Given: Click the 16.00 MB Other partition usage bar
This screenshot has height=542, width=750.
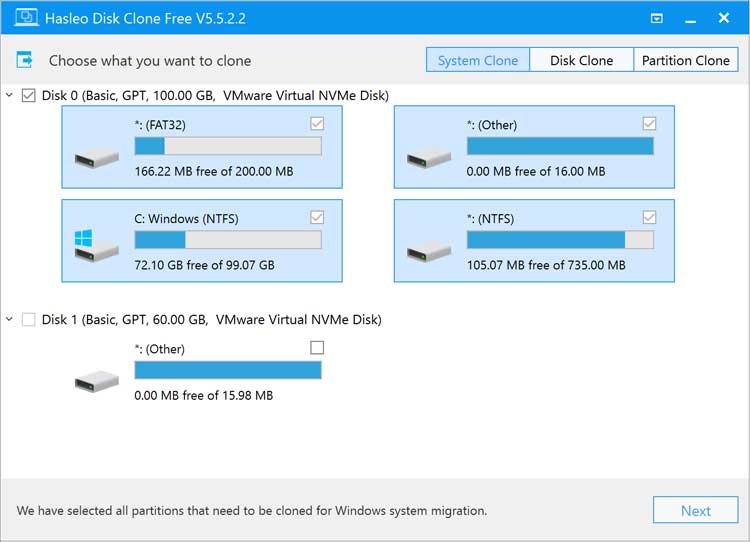Looking at the screenshot, I should point(560,146).
